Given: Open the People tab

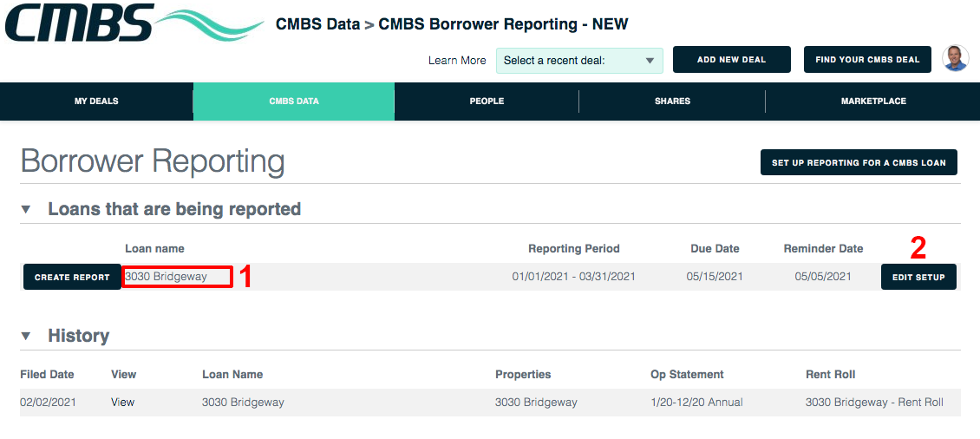Looking at the screenshot, I should 487,102.
